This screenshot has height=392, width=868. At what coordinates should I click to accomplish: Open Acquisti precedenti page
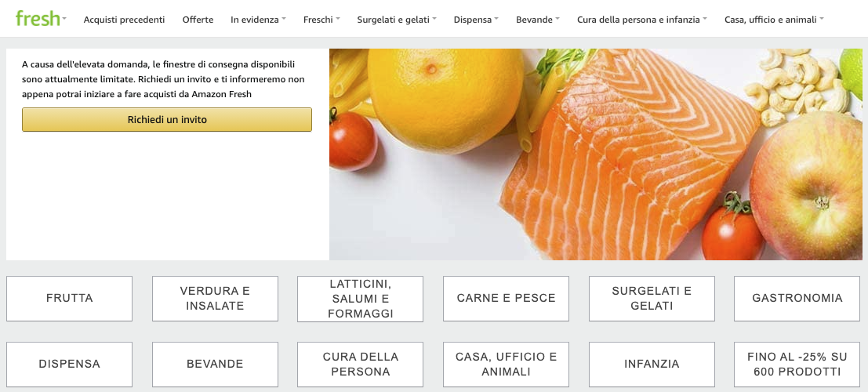click(124, 20)
